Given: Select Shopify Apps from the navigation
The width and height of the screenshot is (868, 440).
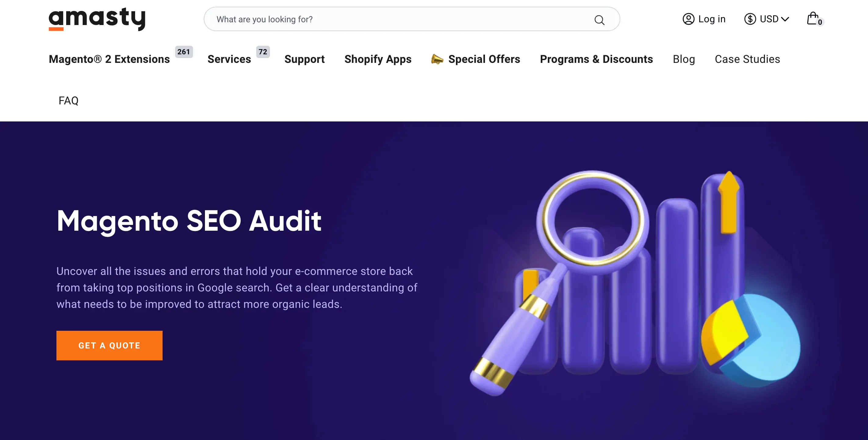Looking at the screenshot, I should click(378, 59).
